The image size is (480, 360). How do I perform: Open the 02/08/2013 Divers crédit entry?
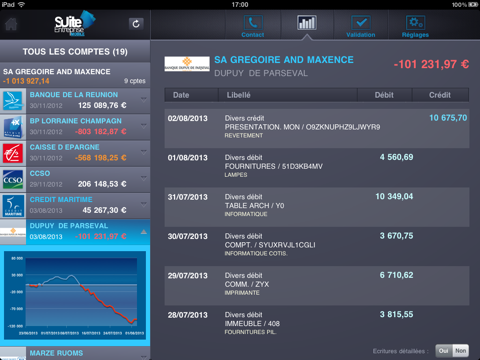317,128
